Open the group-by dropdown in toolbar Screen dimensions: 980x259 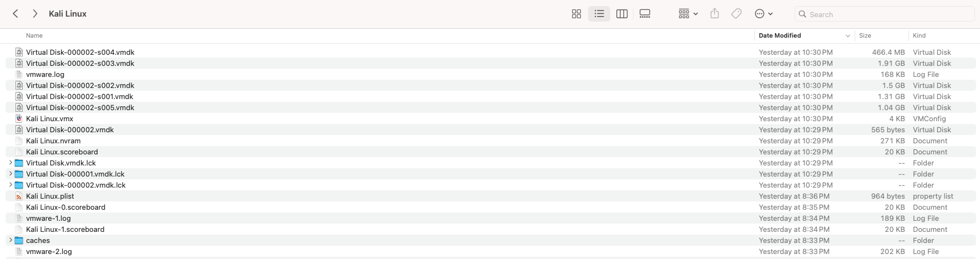coord(688,14)
